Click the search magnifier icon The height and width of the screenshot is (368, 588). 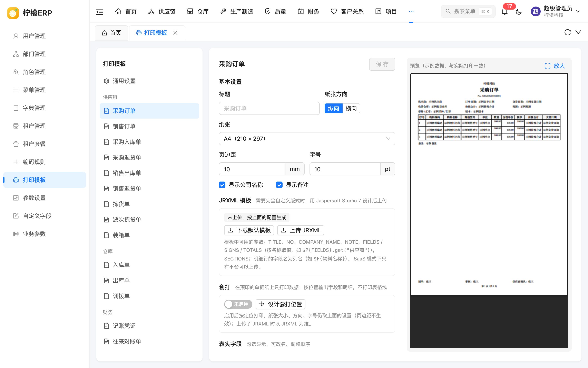tap(448, 11)
